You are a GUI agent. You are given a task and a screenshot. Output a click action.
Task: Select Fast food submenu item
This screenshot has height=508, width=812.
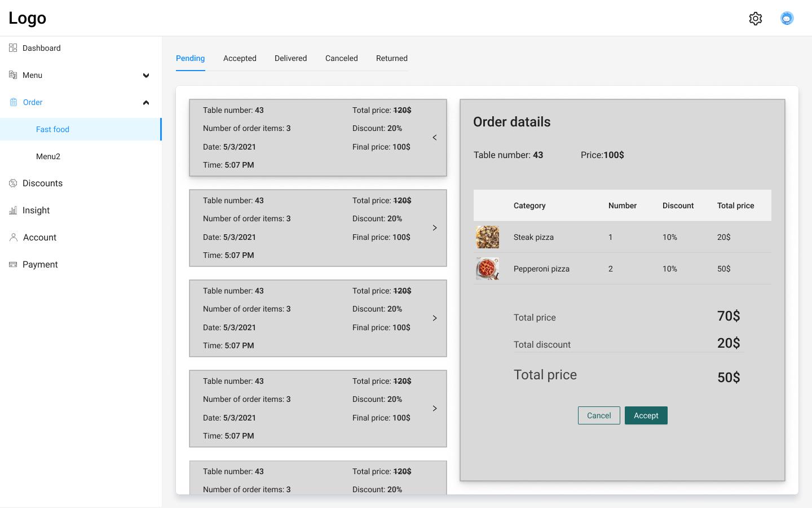coord(81,129)
